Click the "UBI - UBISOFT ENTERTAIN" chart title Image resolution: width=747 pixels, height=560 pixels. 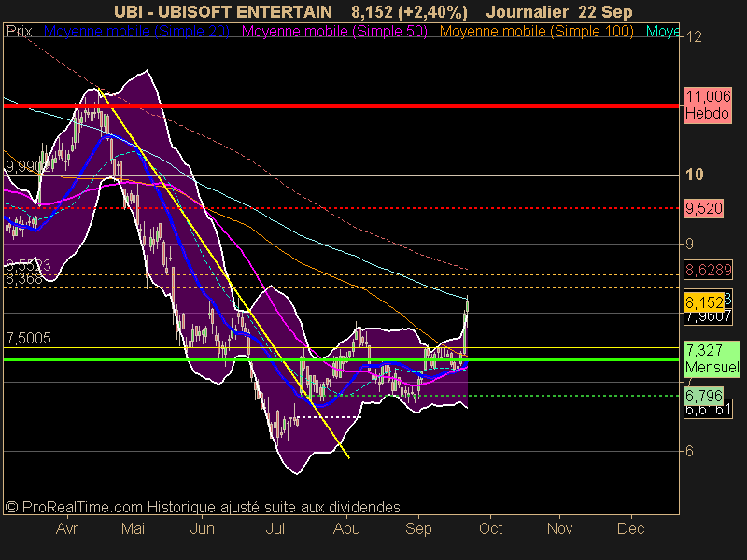(223, 11)
